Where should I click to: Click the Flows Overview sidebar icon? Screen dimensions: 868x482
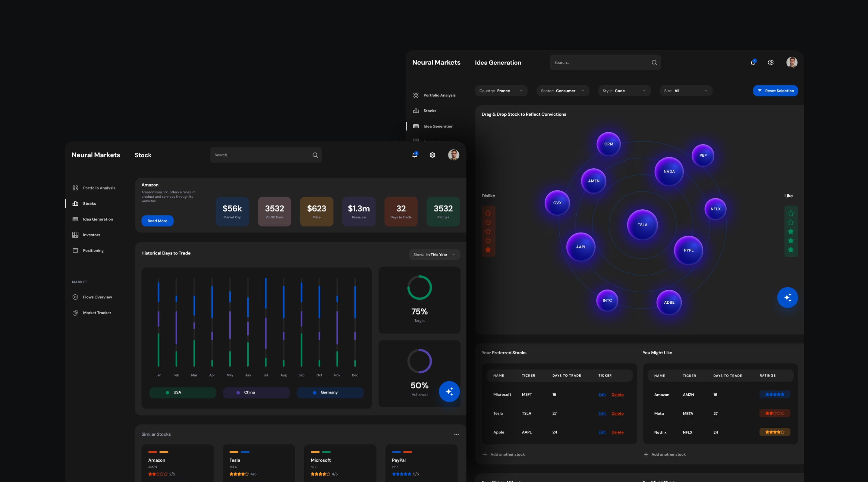click(x=75, y=297)
